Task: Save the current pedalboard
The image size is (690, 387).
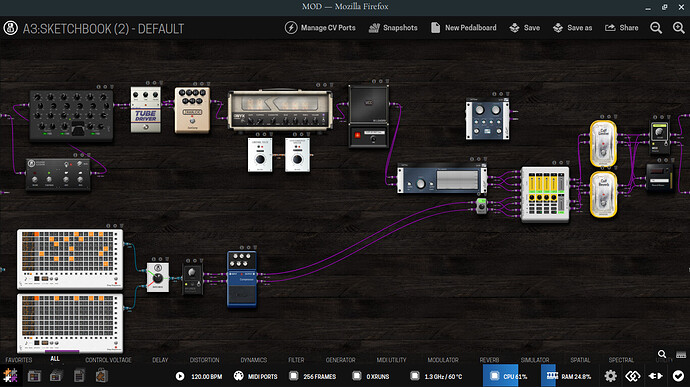Action: [x=525, y=28]
